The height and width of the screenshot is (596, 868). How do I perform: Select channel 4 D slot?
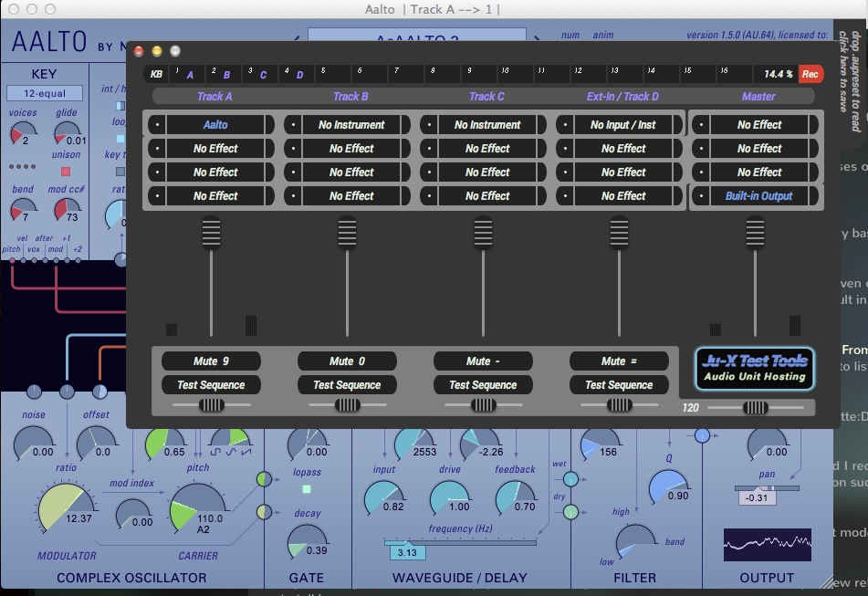point(296,74)
